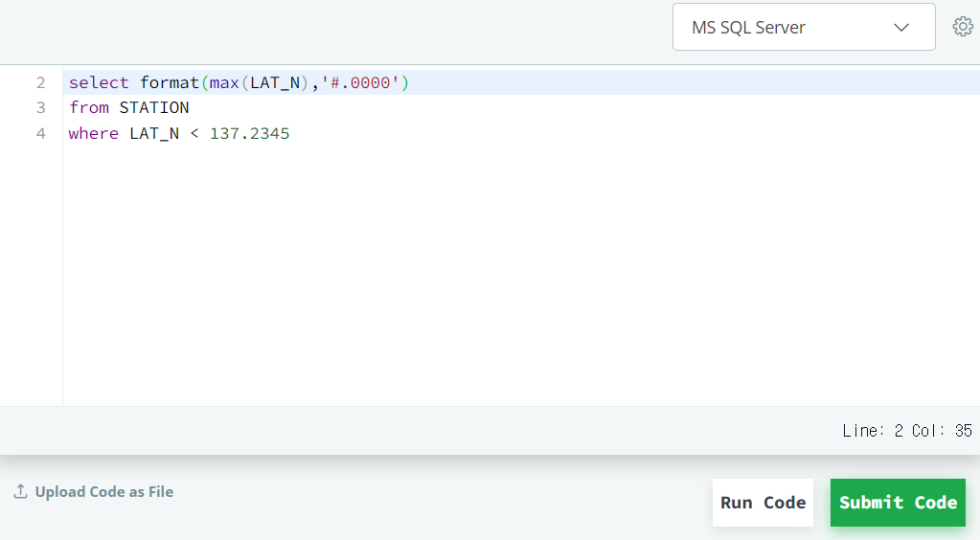Click the value 137.2345 in code
The height and width of the screenshot is (540, 980).
pos(249,133)
